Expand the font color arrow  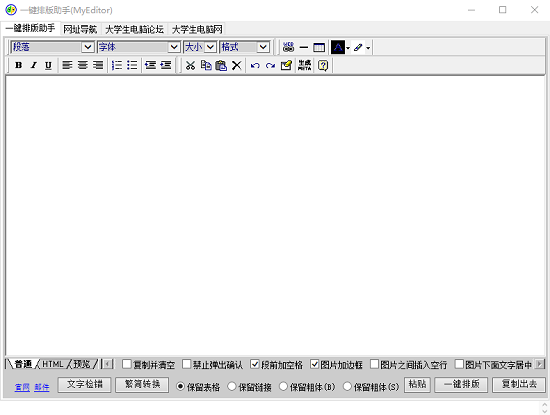click(x=348, y=48)
